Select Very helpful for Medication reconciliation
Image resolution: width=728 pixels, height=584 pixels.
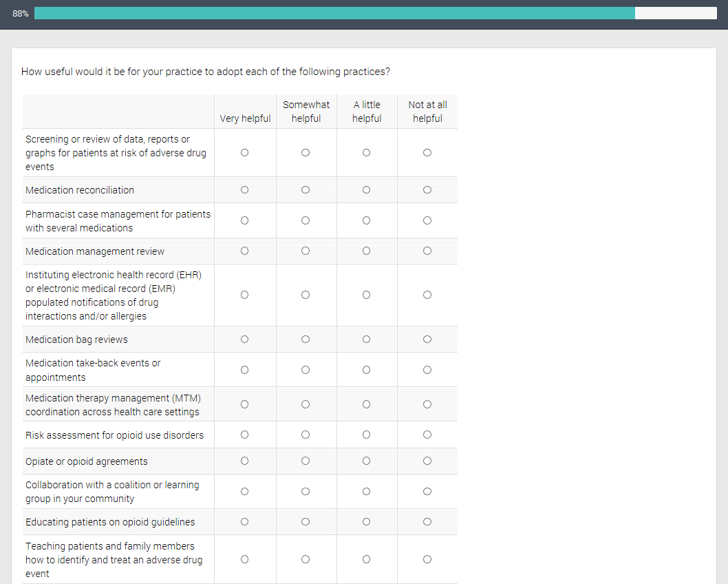[x=244, y=190]
